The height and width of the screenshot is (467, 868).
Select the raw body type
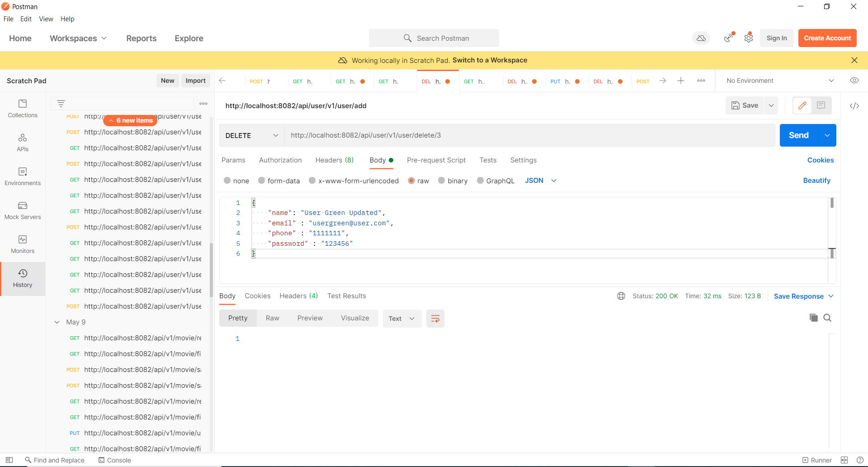(x=411, y=181)
